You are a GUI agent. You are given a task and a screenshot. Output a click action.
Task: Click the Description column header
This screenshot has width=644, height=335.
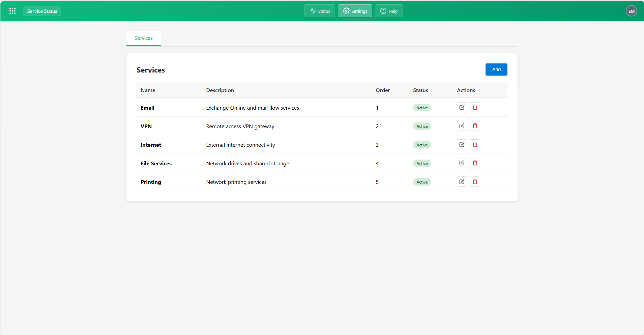(x=220, y=90)
